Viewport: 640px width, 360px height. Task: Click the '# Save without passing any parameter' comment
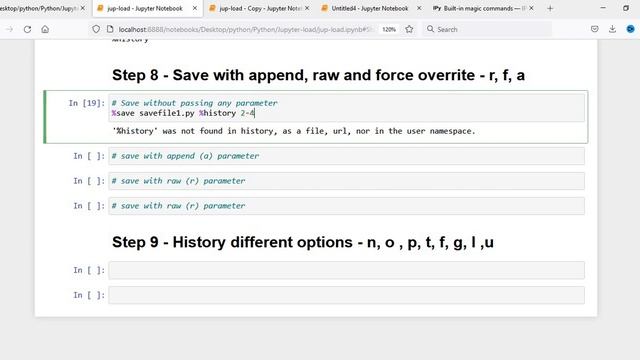tap(195, 103)
